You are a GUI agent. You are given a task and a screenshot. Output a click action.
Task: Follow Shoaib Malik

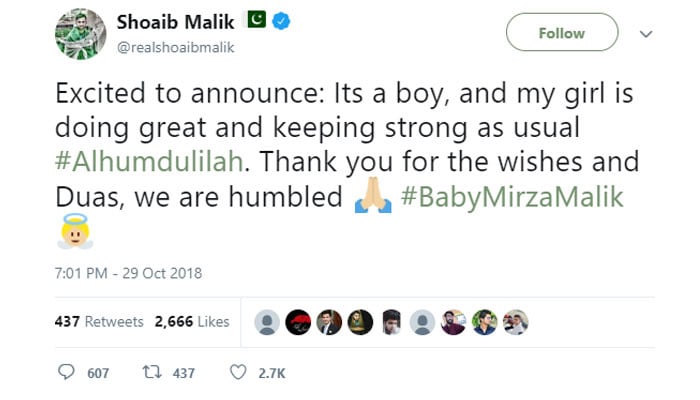(x=561, y=34)
